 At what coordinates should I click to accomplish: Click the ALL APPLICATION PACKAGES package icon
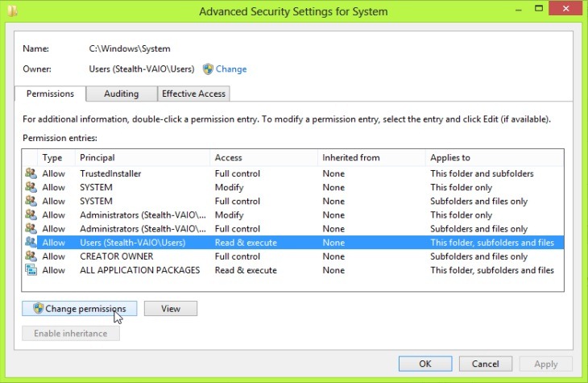coord(31,270)
